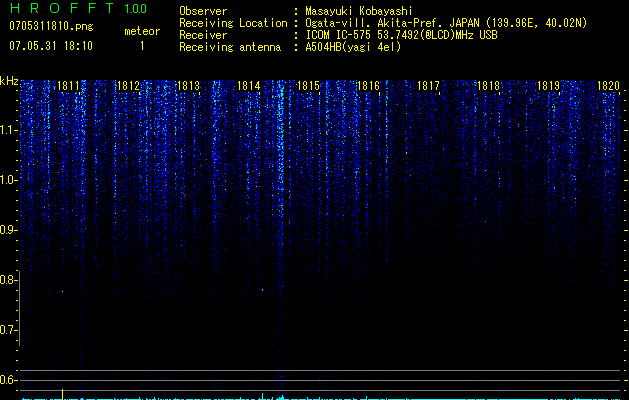
Task: Select the file name 0705311810.png
Action: pyautogui.click(x=51, y=27)
